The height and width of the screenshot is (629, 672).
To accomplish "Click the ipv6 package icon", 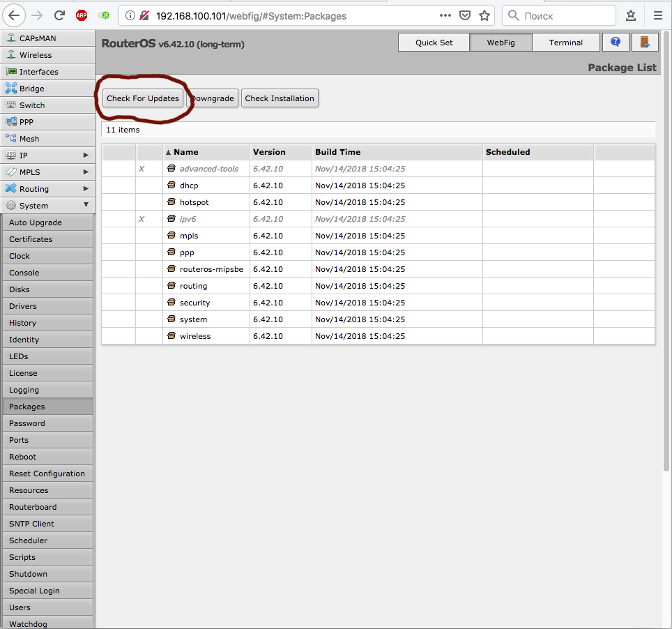I will pyautogui.click(x=171, y=218).
